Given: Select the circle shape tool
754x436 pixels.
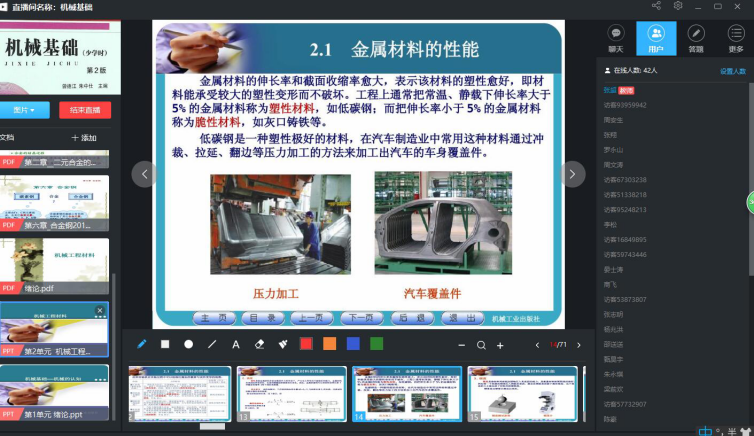Looking at the screenshot, I should (189, 344).
